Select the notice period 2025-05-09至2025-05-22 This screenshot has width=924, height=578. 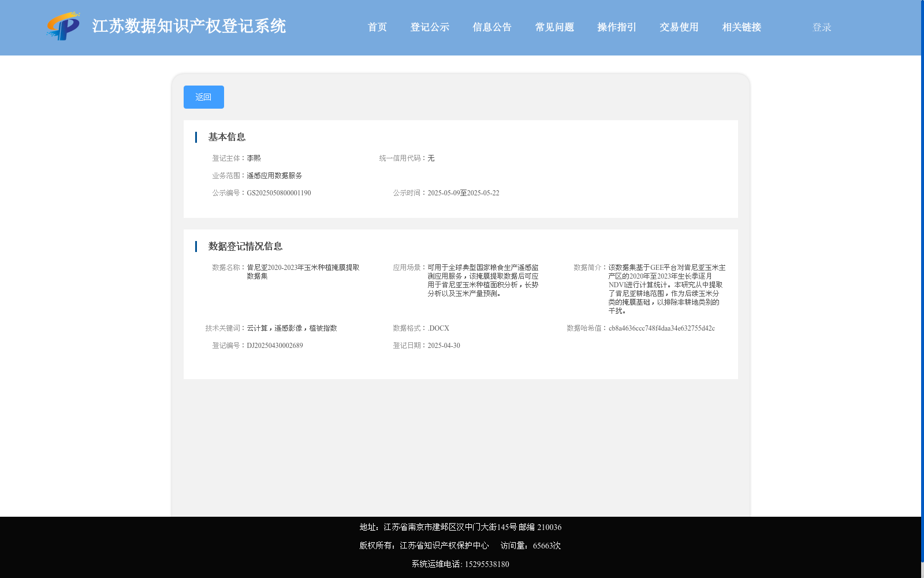coord(463,193)
